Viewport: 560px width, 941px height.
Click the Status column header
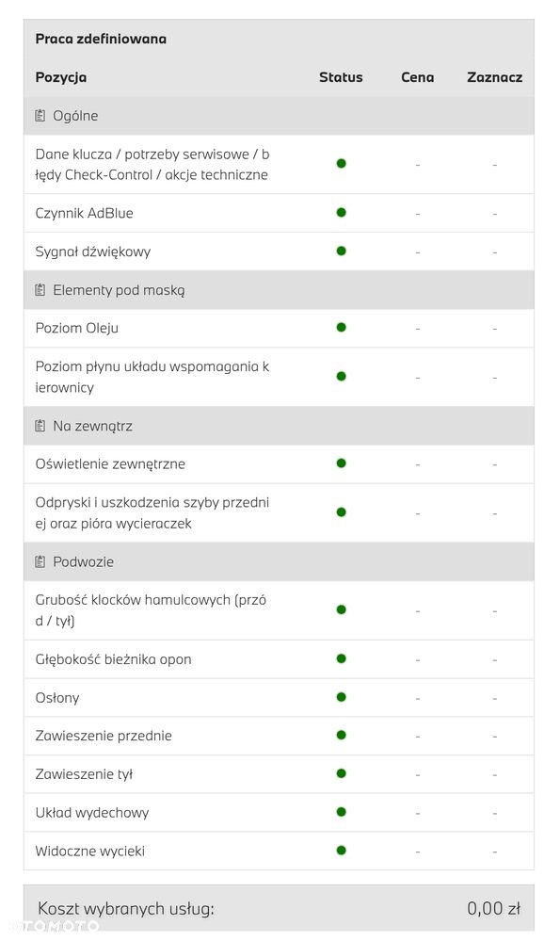coord(341,77)
